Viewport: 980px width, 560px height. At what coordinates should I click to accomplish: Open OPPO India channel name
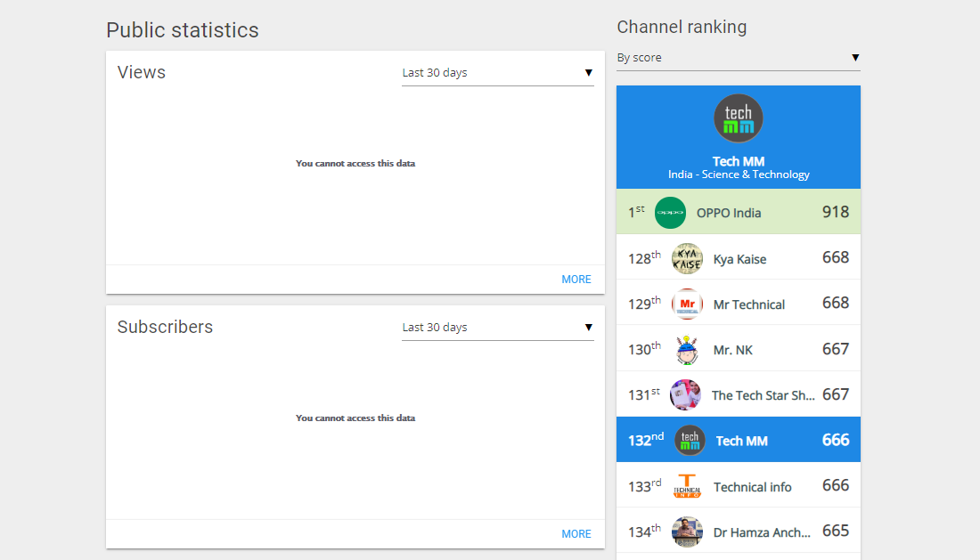(x=729, y=213)
